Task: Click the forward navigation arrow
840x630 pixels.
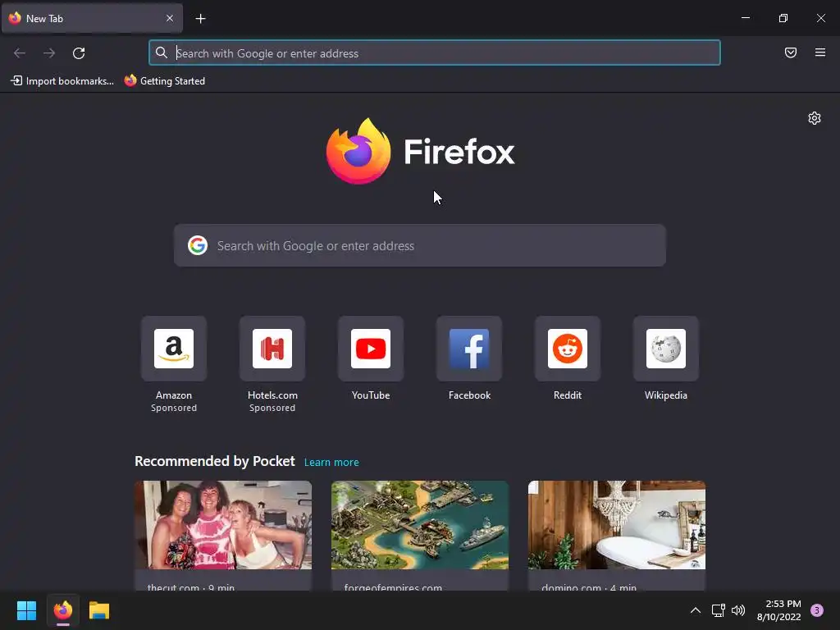Action: pos(49,53)
